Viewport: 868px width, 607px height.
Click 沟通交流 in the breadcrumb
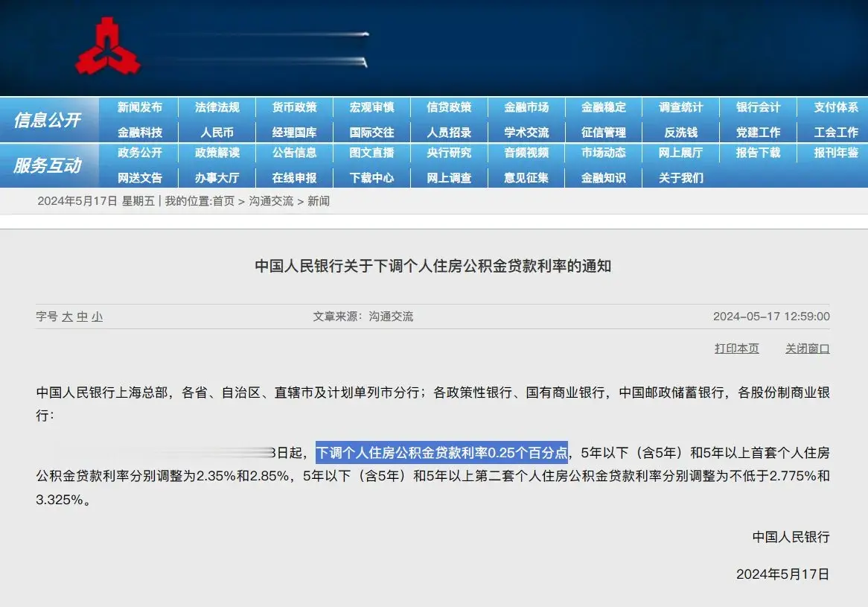(x=271, y=201)
